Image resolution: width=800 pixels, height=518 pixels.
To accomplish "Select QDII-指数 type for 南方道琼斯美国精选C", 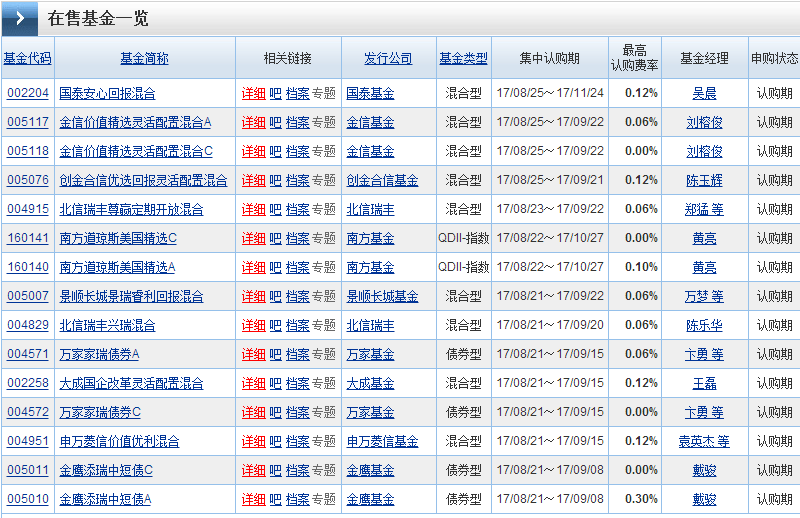I will click(x=464, y=238).
